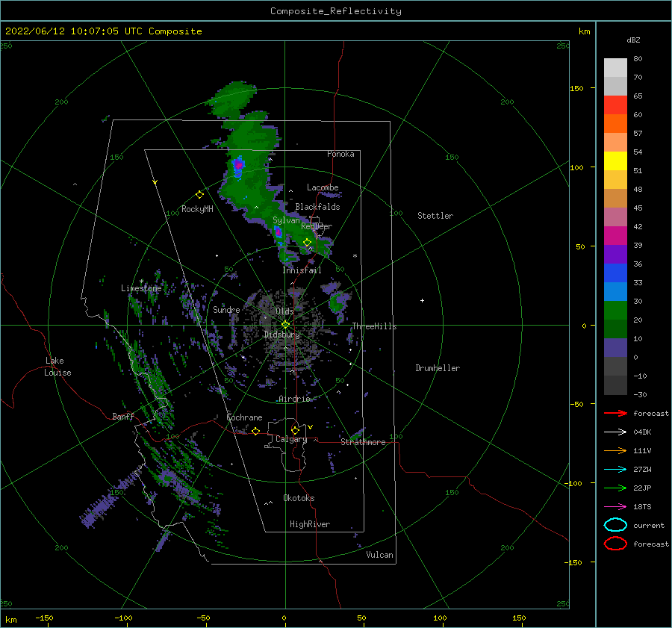
Task: Click the magenta storm core near Sylvan
Action: click(279, 232)
